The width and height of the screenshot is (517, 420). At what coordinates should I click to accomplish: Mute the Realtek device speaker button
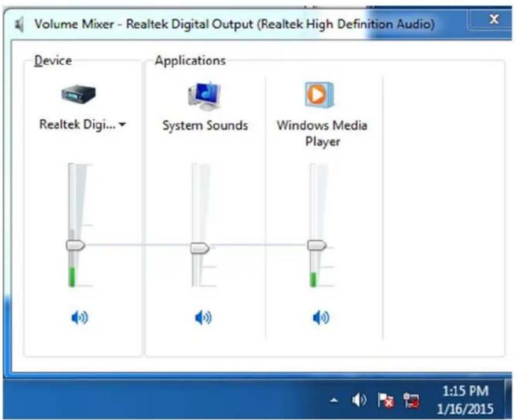click(x=80, y=318)
